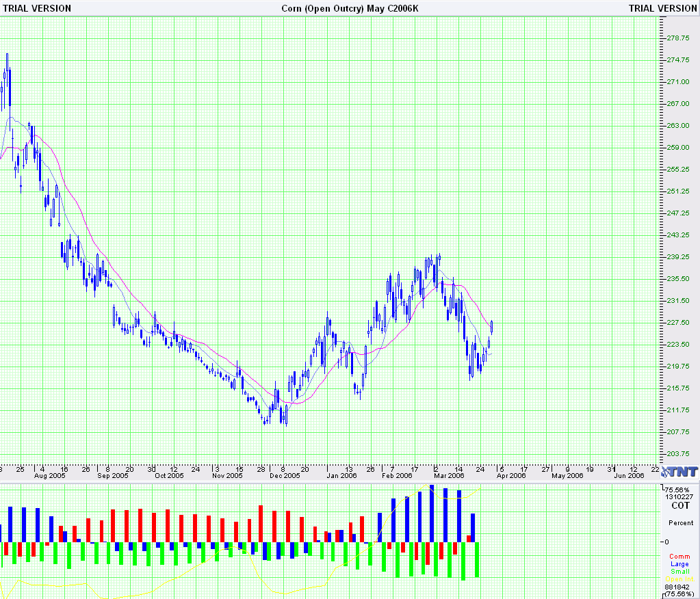Choose the 235.50 price axis label
700x599 pixels.
tap(678, 278)
